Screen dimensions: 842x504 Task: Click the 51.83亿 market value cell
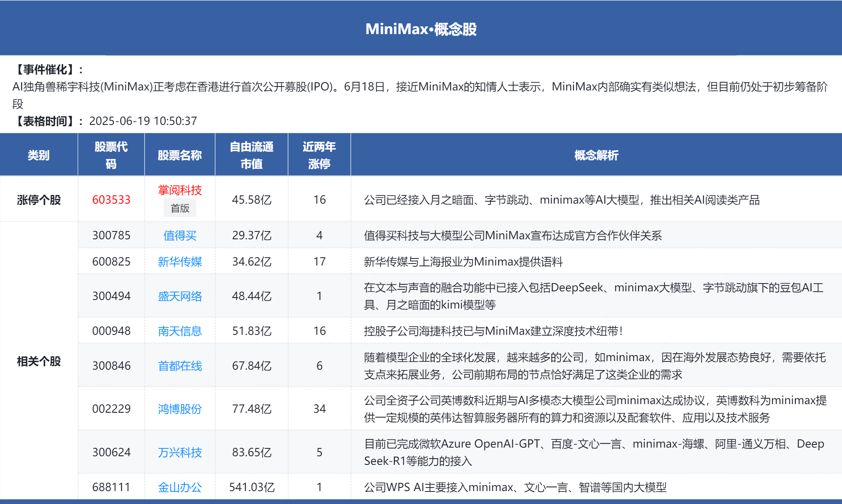pyautogui.click(x=252, y=331)
